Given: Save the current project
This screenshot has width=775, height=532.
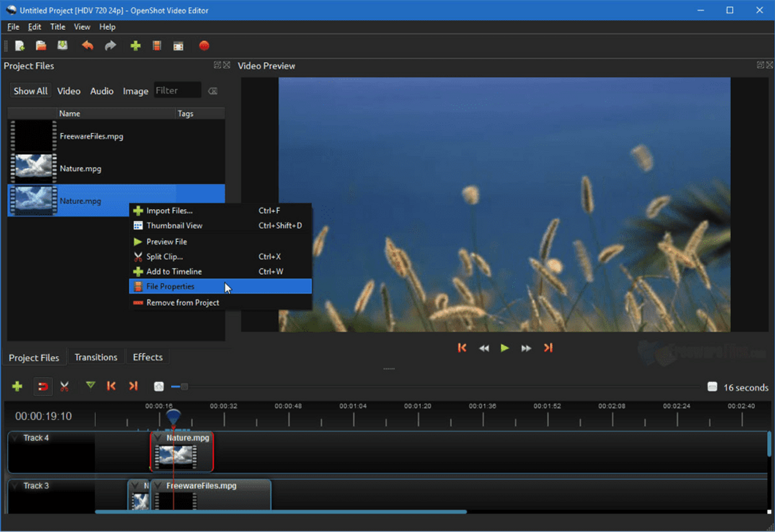Looking at the screenshot, I should pos(62,45).
